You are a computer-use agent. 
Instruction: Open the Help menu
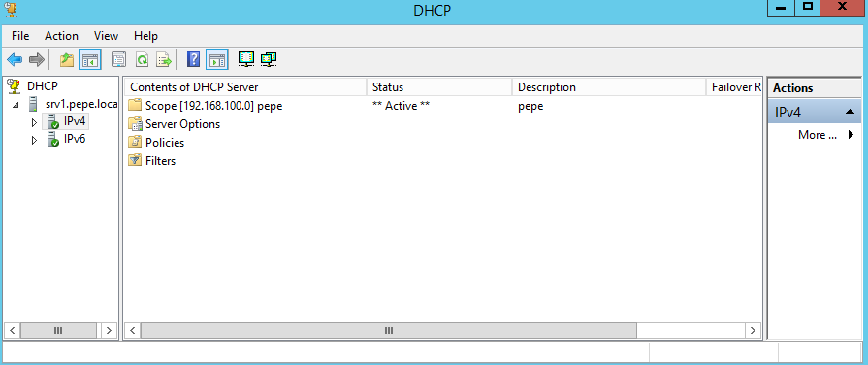(x=145, y=36)
